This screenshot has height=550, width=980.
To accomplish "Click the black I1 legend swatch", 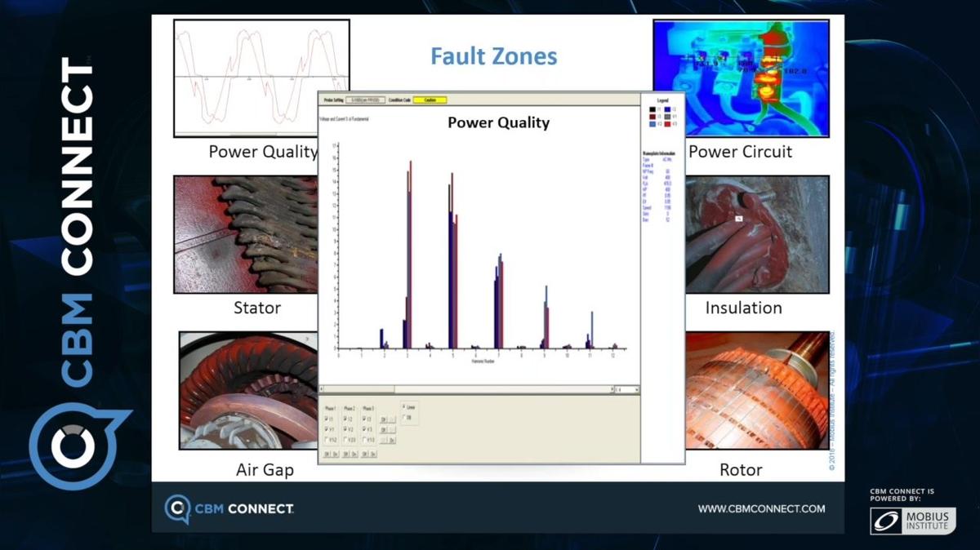I will point(653,109).
